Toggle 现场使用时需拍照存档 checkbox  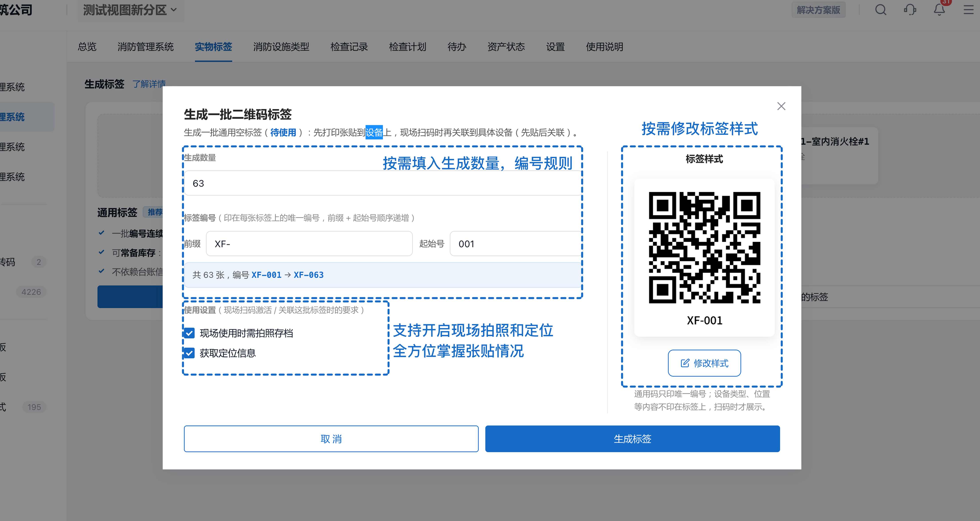[x=189, y=333]
